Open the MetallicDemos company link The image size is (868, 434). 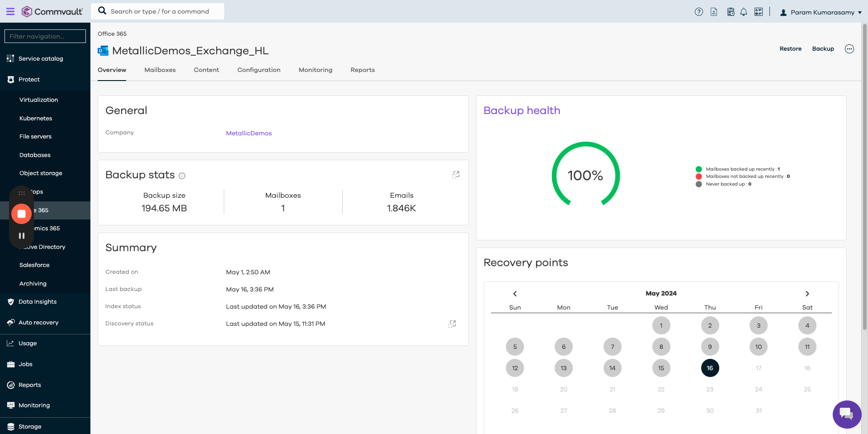point(249,134)
